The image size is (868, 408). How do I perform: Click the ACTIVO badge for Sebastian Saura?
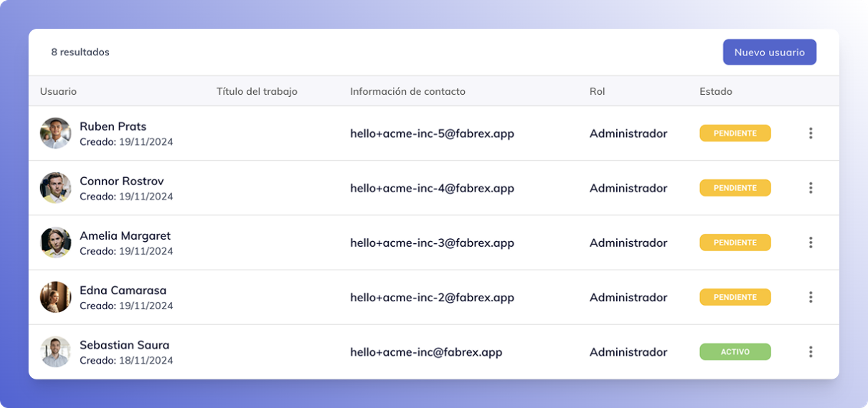[x=735, y=352]
